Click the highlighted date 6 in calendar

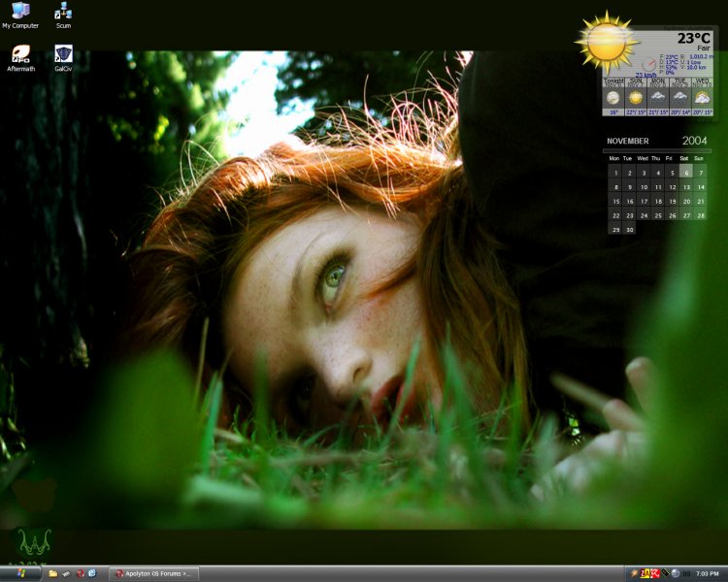tap(686, 173)
